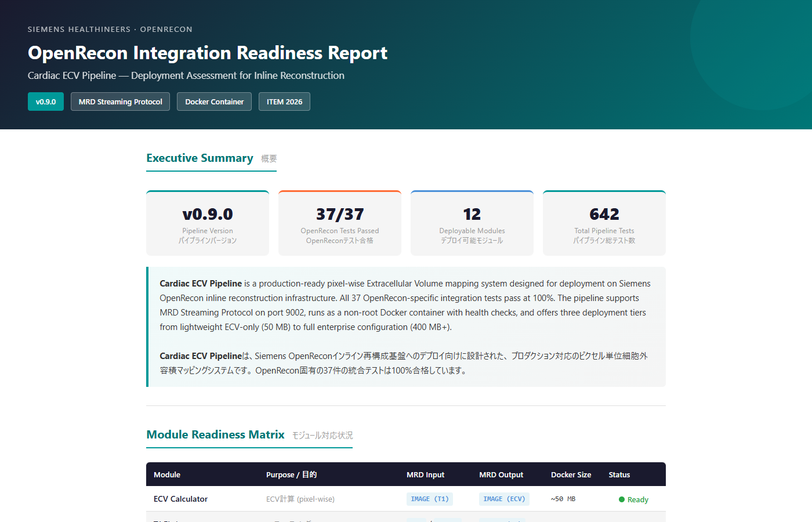Click the v0.9.0 version badge
This screenshot has width=812, height=522.
coord(46,101)
